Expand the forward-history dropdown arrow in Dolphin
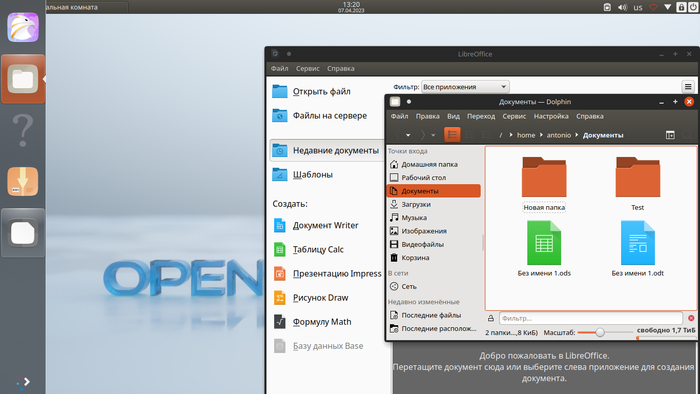The height and width of the screenshot is (394, 700). point(433,135)
